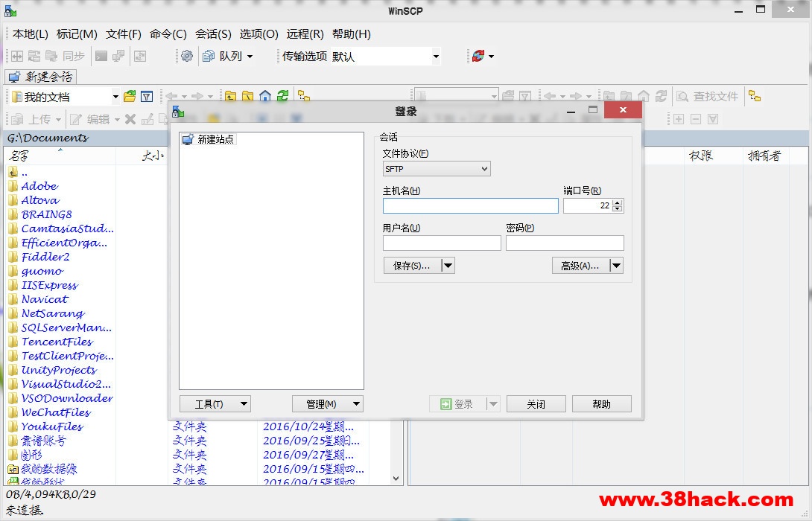
Task: Open the terminal console icon in toolbar
Action: point(101,56)
